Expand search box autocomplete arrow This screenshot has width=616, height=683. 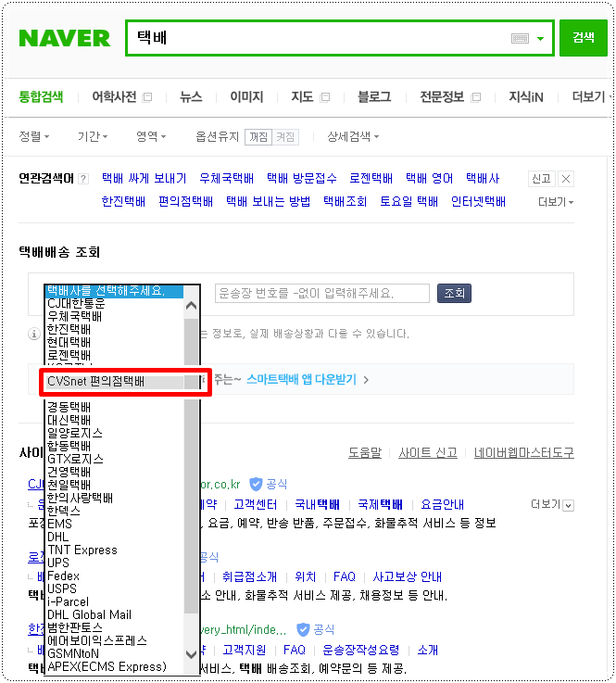[x=540, y=38]
